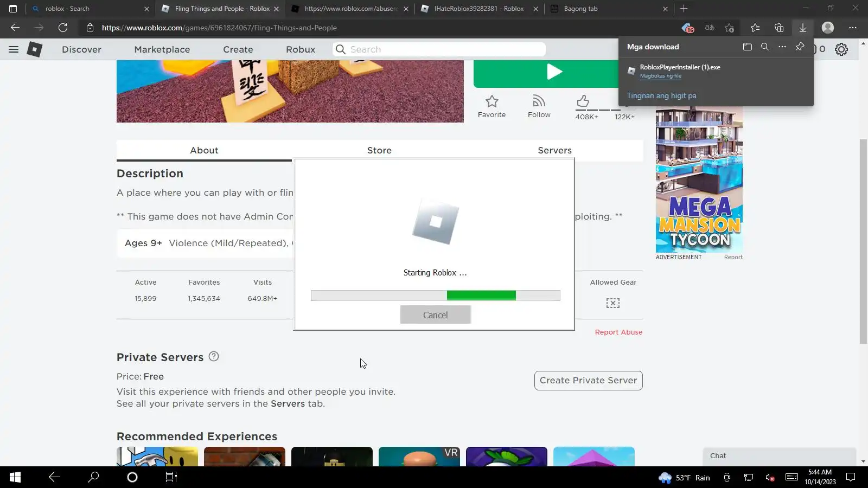The height and width of the screenshot is (488, 868).
Task: Click the browser address bar URL
Action: click(x=219, y=28)
